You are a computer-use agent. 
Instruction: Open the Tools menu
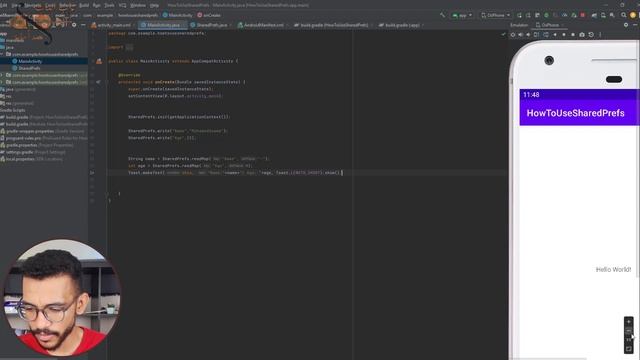pyautogui.click(x=109, y=5)
